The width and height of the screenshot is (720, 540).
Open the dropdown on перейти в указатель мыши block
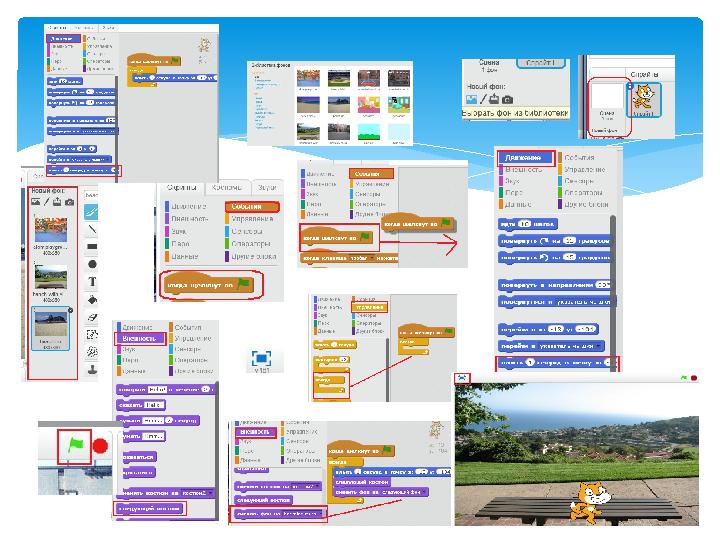pyautogui.click(x=598, y=346)
